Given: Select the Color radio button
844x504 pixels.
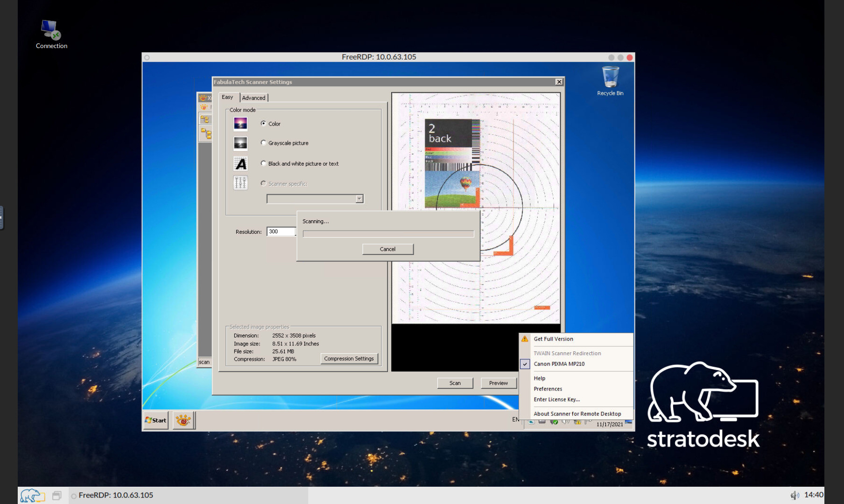Looking at the screenshot, I should click(x=263, y=123).
